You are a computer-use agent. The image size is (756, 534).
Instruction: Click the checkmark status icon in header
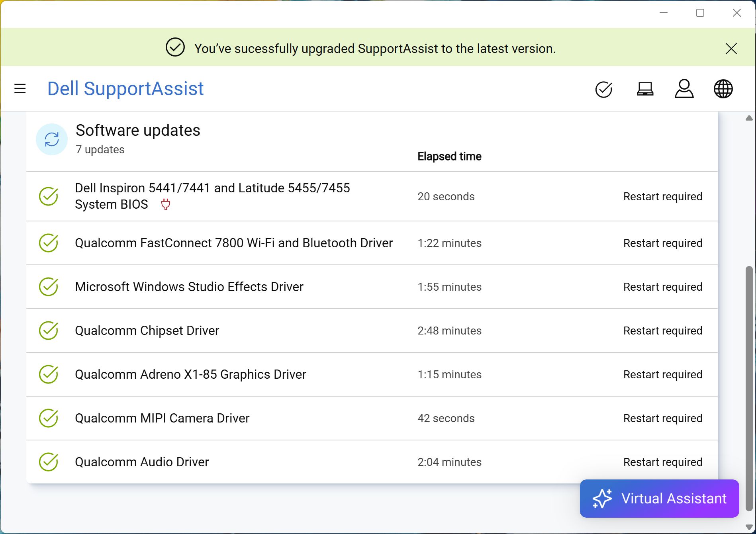[x=603, y=89]
